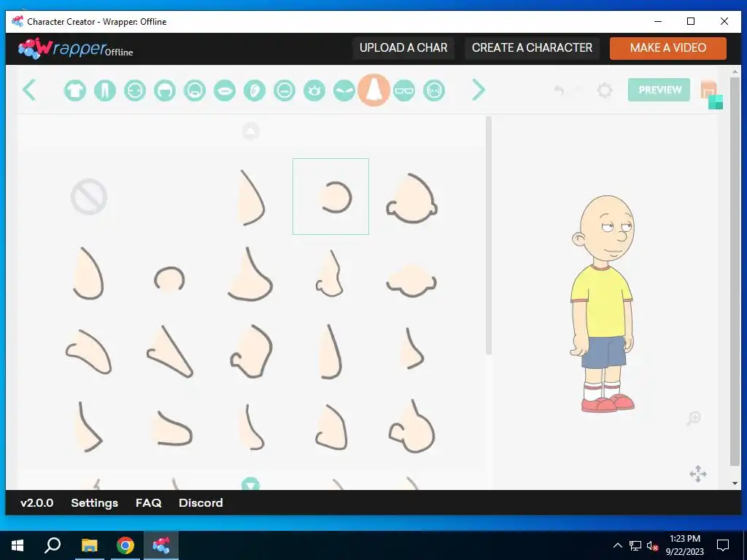This screenshot has height=560, width=747.
Task: Open the gear settings icon near Preview
Action: pos(605,90)
